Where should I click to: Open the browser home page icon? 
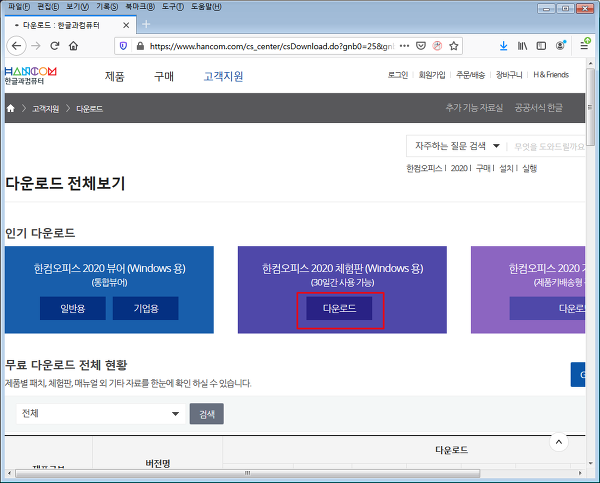click(x=73, y=46)
